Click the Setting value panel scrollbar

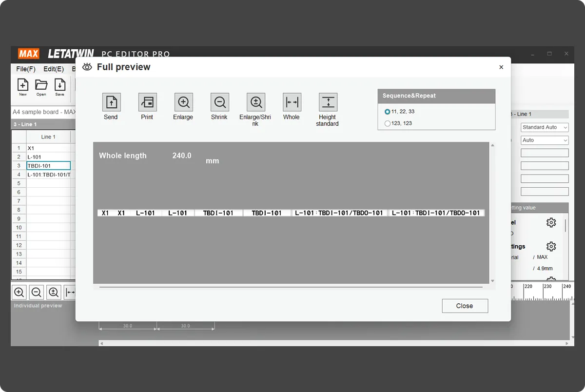click(565, 226)
